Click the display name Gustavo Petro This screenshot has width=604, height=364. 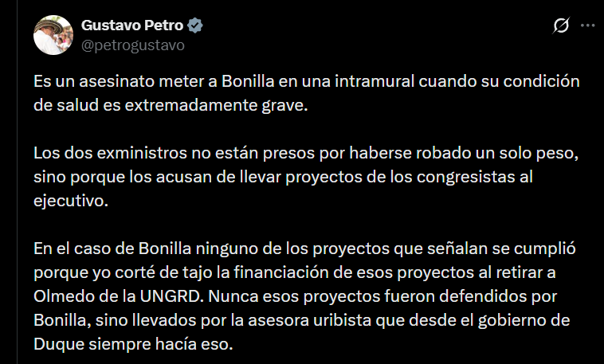pos(132,25)
